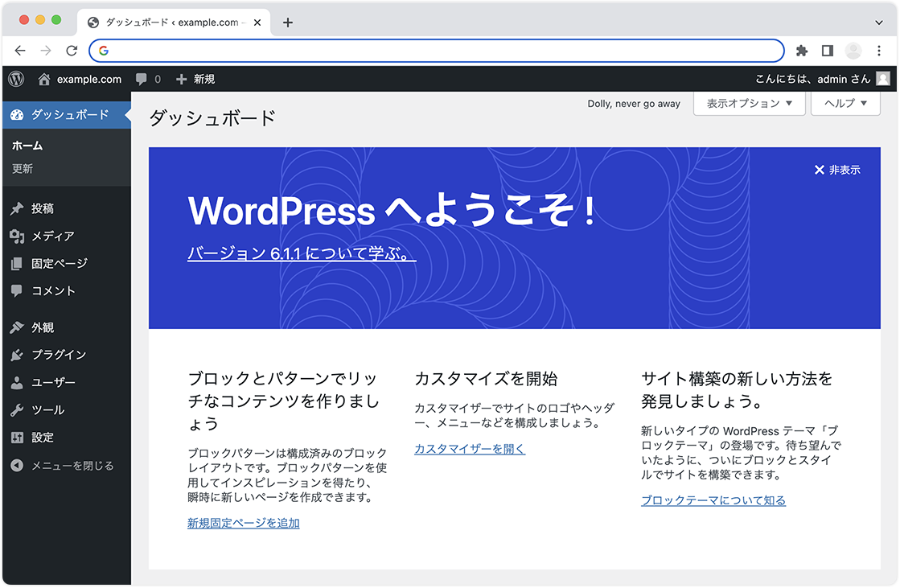
Task: Click the メディア icon in sidebar
Action: pyautogui.click(x=17, y=236)
